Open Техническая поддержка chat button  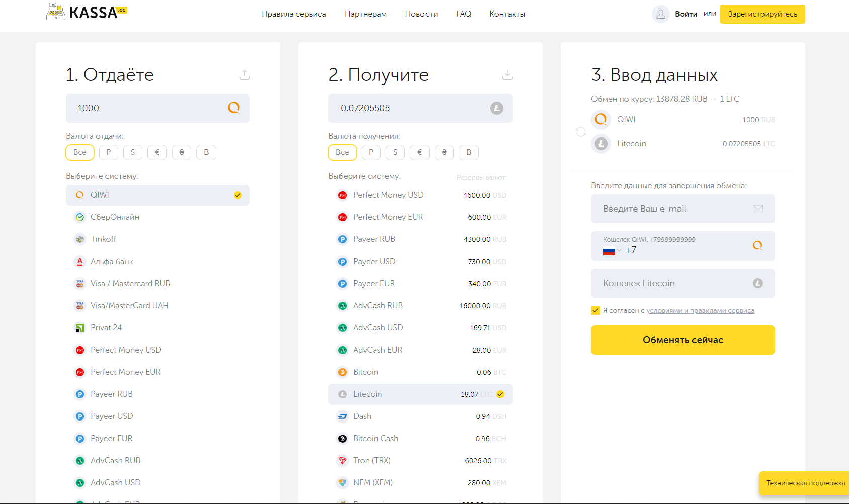click(804, 483)
